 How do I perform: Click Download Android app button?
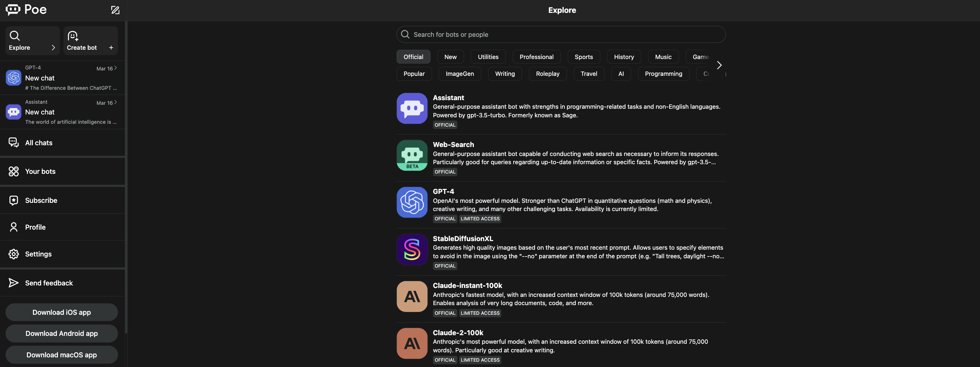click(62, 333)
